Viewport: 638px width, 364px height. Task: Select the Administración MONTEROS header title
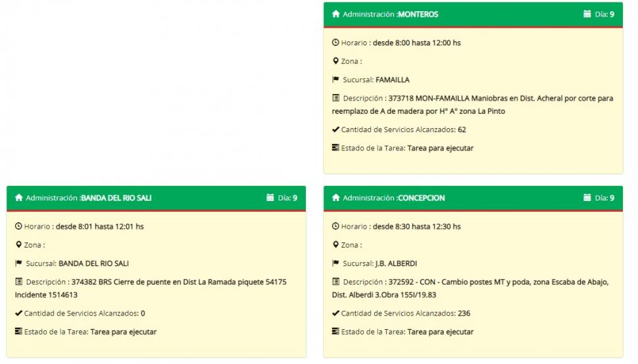[x=390, y=14]
